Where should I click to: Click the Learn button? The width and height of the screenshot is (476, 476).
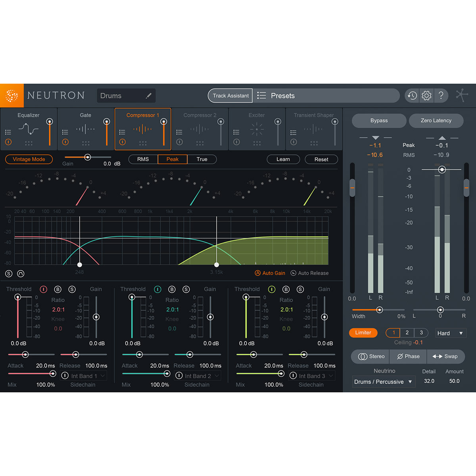pos(283,159)
